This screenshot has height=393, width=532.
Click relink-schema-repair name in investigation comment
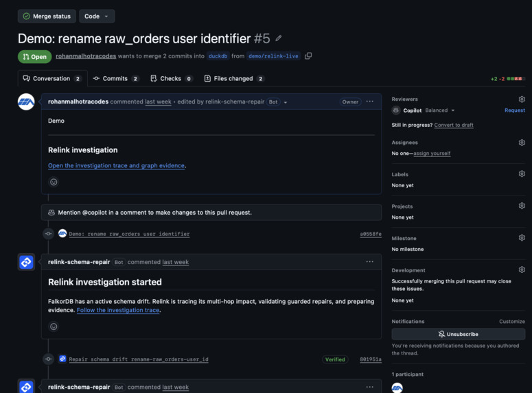click(x=79, y=262)
